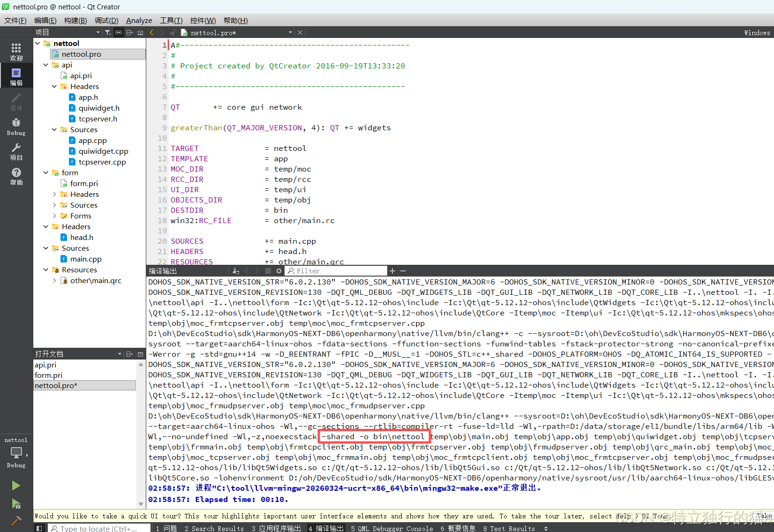This screenshot has width=774, height=532.
Task: Open the 构建(B) menu
Action: (75, 20)
